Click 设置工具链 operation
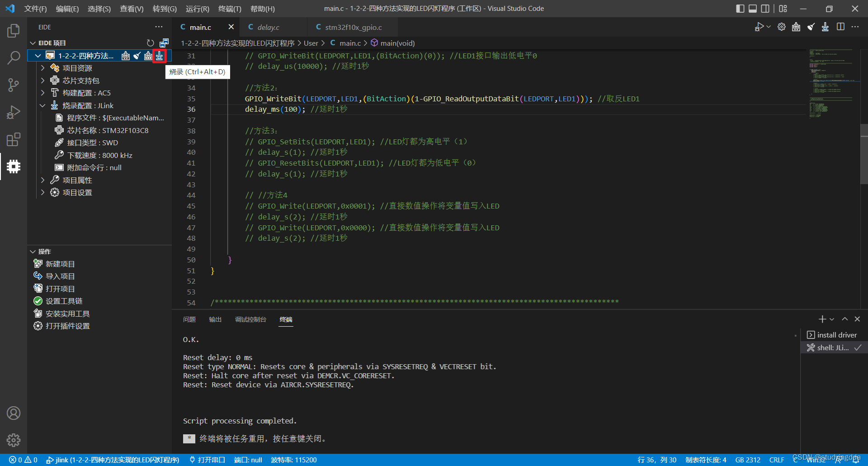 click(64, 301)
